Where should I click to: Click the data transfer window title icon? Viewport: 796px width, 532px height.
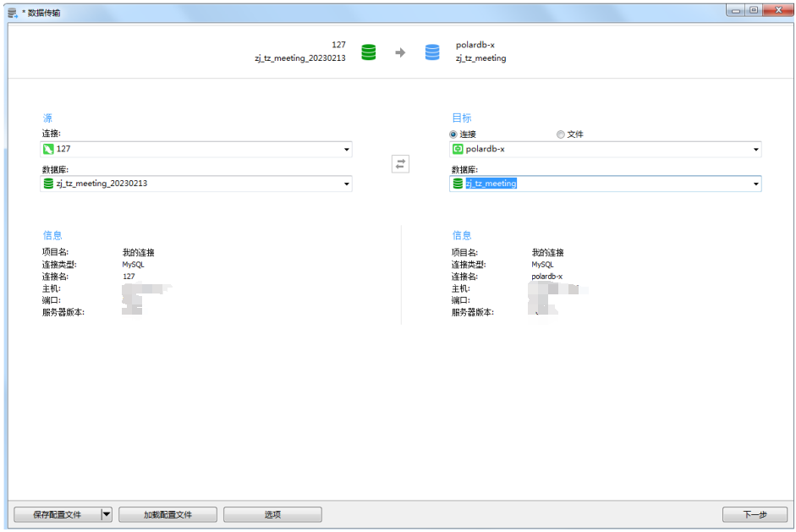[12, 13]
